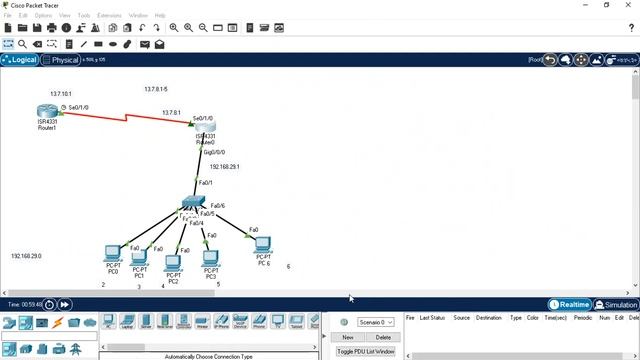Select the Draw Rectangle tool

click(x=98, y=44)
